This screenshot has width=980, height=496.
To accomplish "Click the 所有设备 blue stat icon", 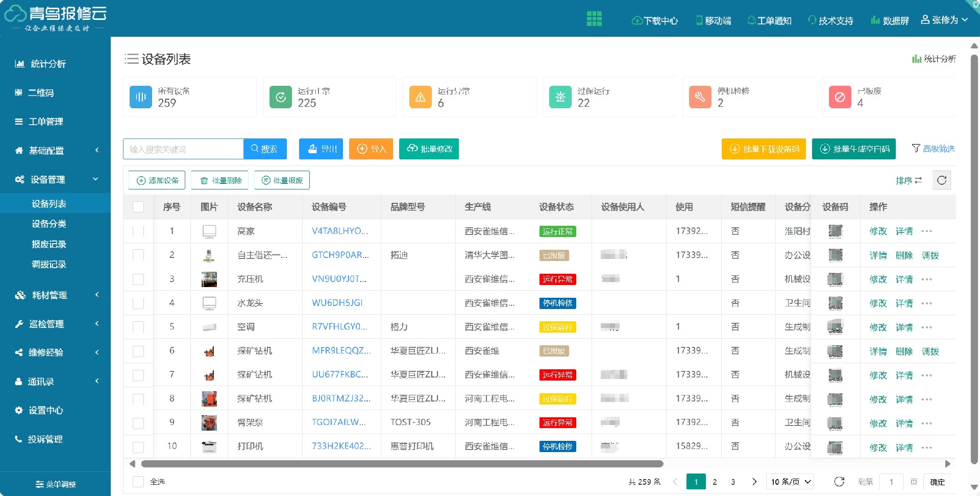I will coord(140,97).
